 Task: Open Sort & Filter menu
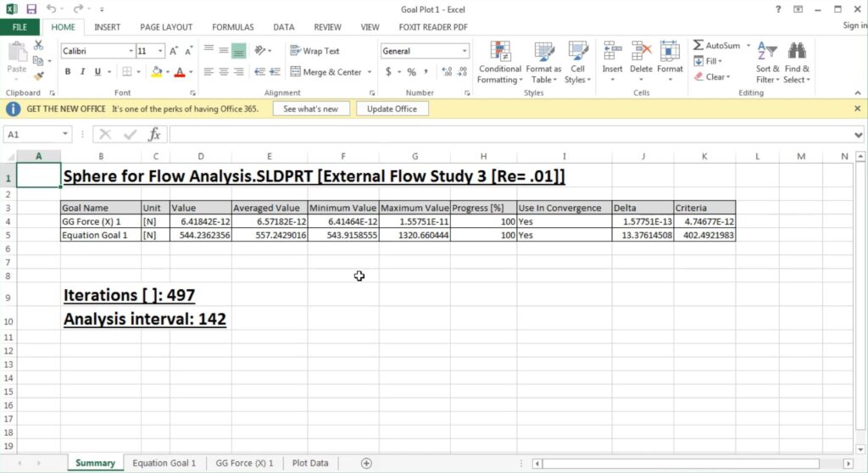tap(767, 63)
